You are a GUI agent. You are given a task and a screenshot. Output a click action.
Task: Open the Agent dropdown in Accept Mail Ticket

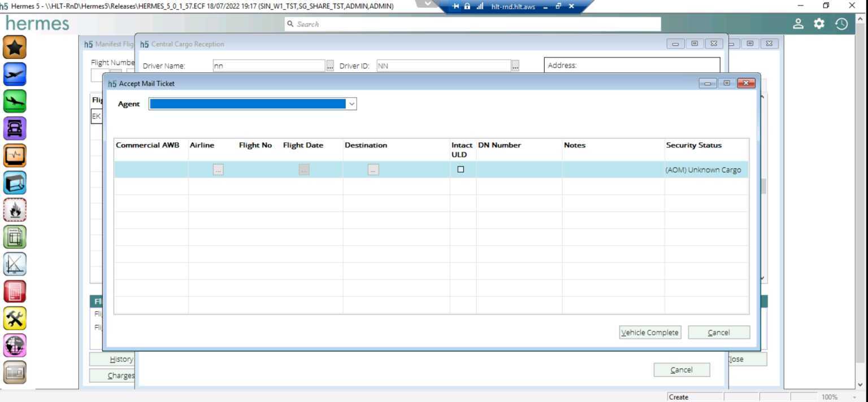point(351,104)
